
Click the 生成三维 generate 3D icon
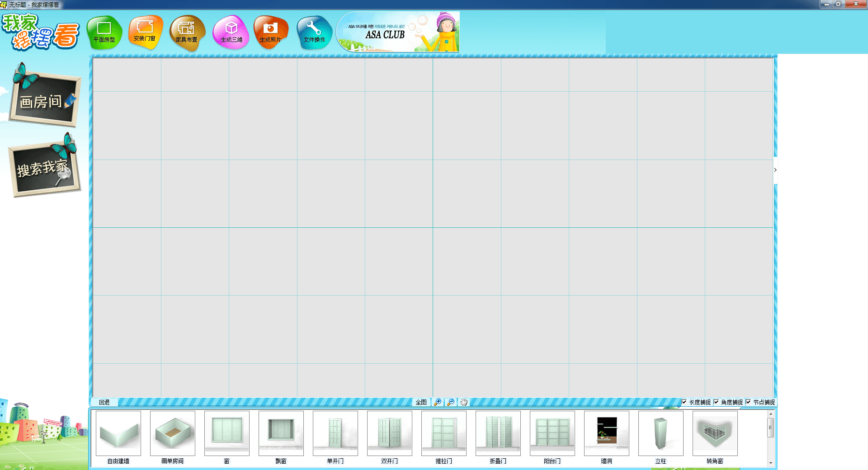231,32
